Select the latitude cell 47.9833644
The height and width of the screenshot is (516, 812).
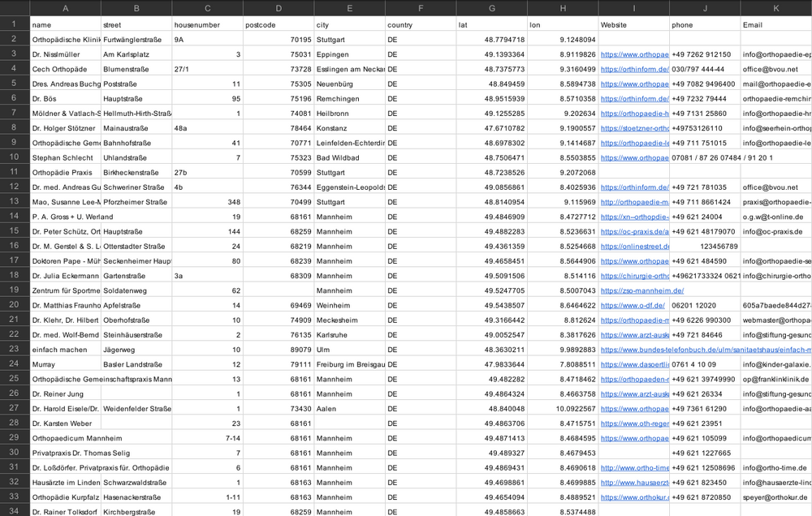[x=491, y=364]
